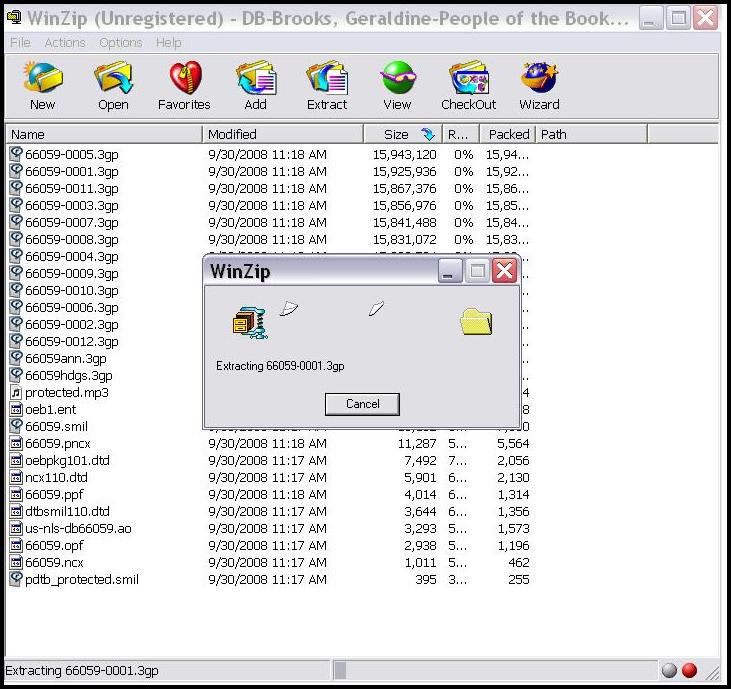Click the Open archive toolbar icon

click(x=113, y=77)
